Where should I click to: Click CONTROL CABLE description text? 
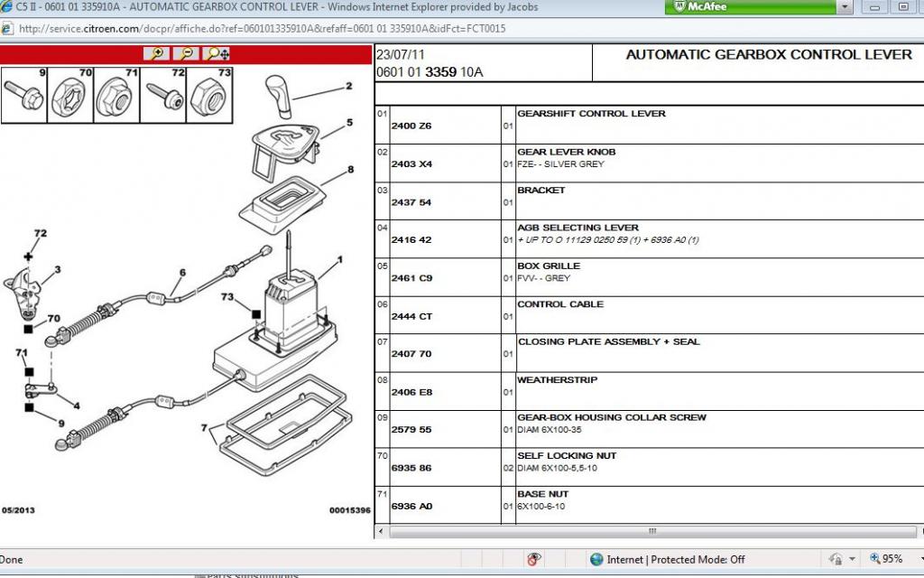pos(560,304)
